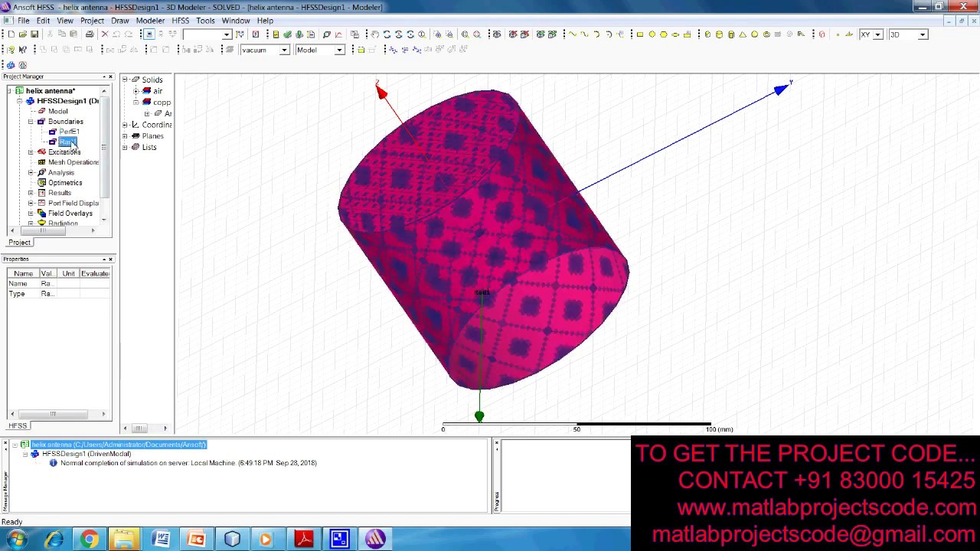
Task: Expand the Analysis tree node
Action: pyautogui.click(x=31, y=172)
